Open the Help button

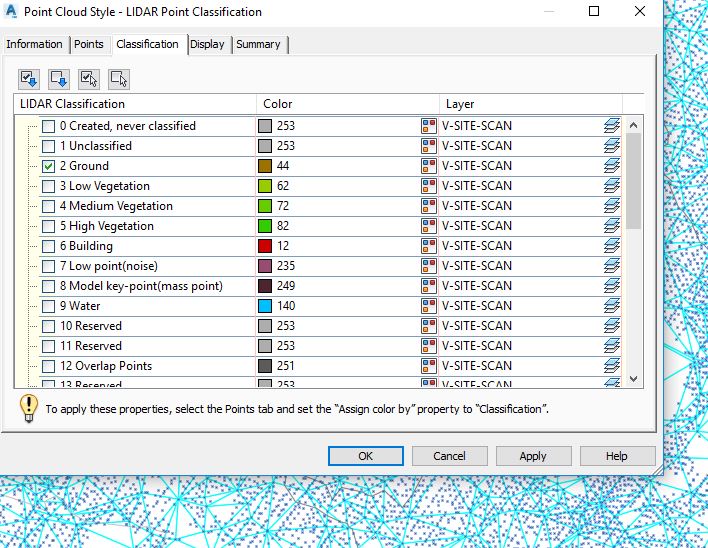click(x=617, y=456)
